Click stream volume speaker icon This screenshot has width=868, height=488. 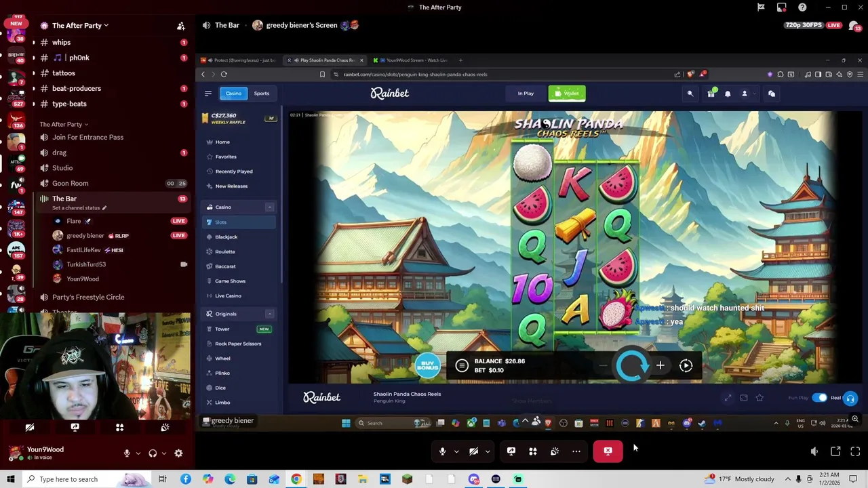pyautogui.click(x=814, y=451)
